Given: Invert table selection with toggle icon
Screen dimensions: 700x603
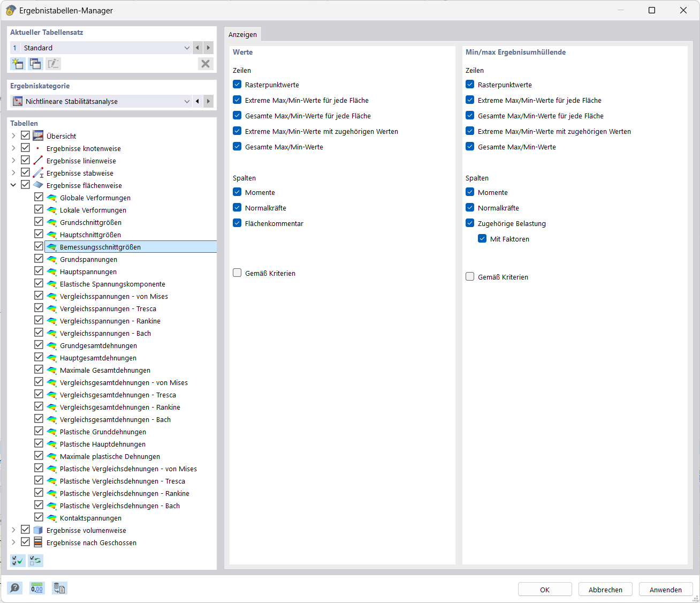Looking at the screenshot, I should coord(35,560).
